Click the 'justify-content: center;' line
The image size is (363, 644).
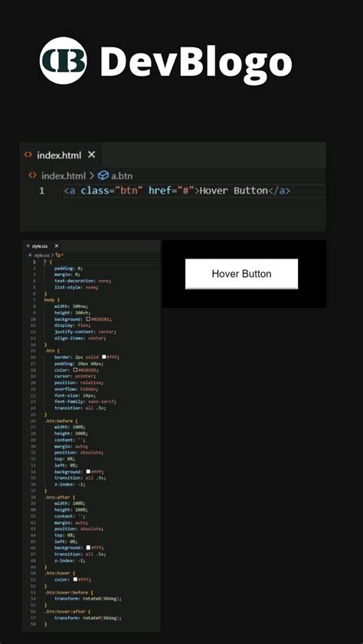point(86,331)
